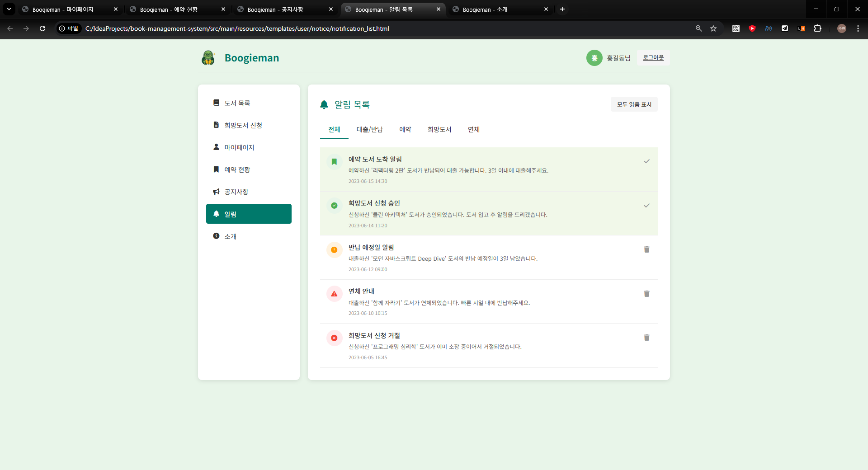Mark 희망도서 신청 승인 as read

pyautogui.click(x=646, y=206)
